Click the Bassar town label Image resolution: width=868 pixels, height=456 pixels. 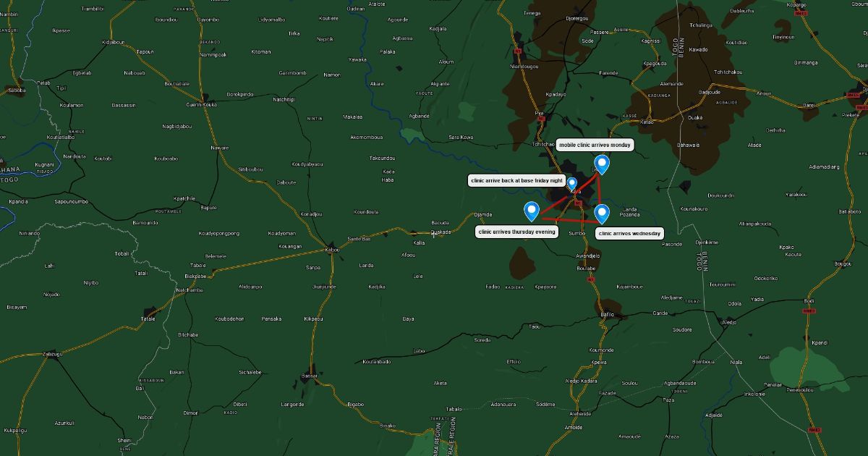click(310, 376)
